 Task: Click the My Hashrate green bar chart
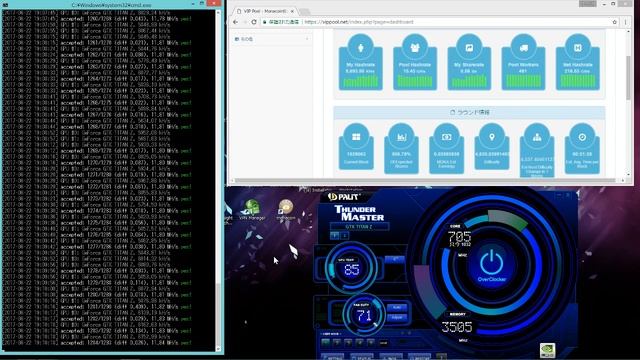click(x=360, y=82)
